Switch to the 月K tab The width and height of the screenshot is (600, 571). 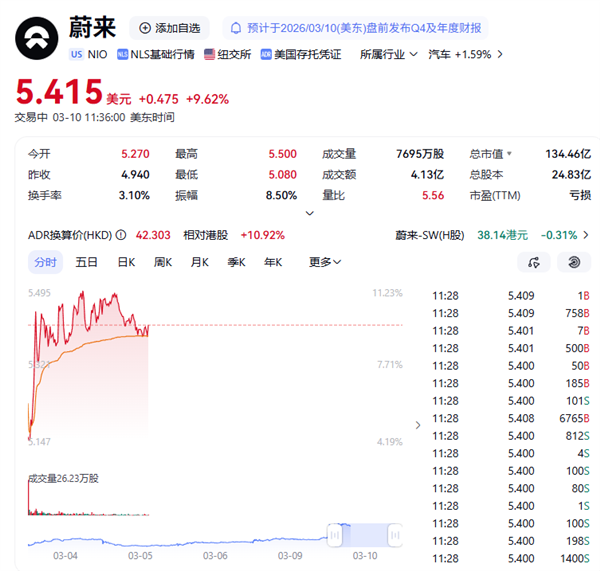[x=200, y=262]
